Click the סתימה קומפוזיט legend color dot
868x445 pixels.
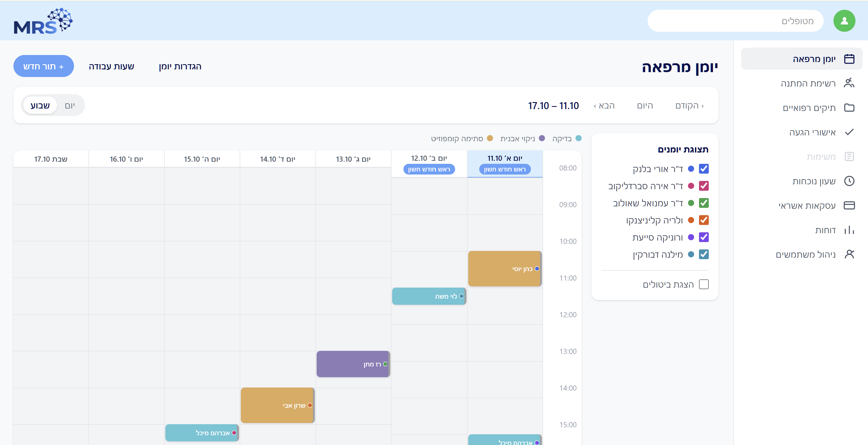(x=490, y=138)
